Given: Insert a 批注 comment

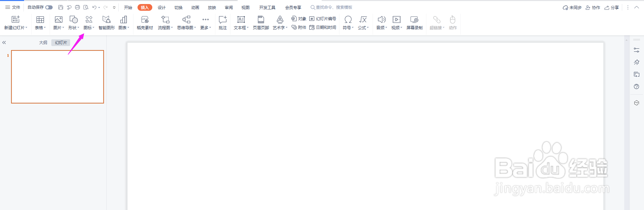Looking at the screenshot, I should tap(223, 23).
